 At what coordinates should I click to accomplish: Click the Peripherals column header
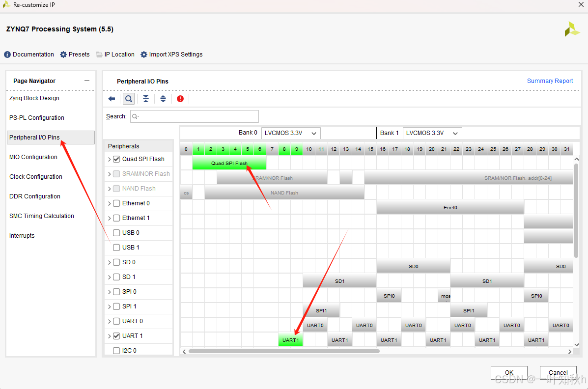[139, 146]
